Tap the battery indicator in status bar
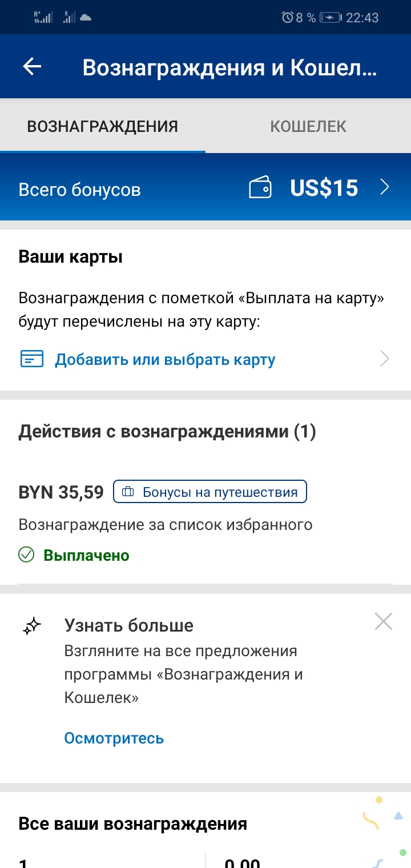 [x=331, y=18]
